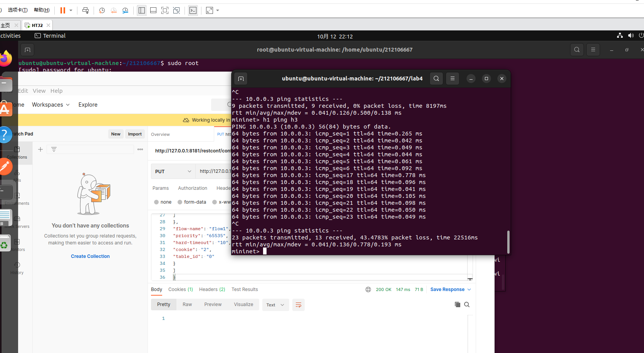Click the lab4 terminal scrollbar thumb
Screen dimensions: 644x353
pyautogui.click(x=508, y=242)
